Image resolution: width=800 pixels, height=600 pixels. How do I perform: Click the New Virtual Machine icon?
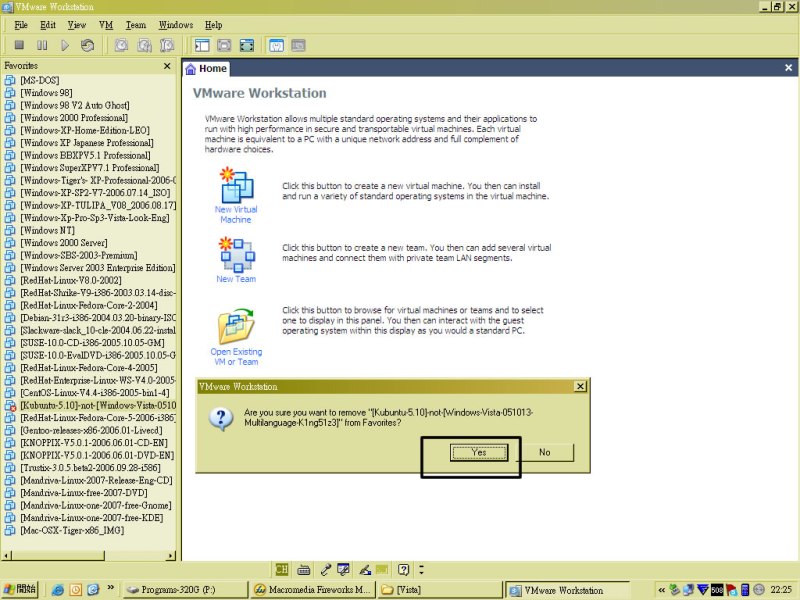pos(237,185)
